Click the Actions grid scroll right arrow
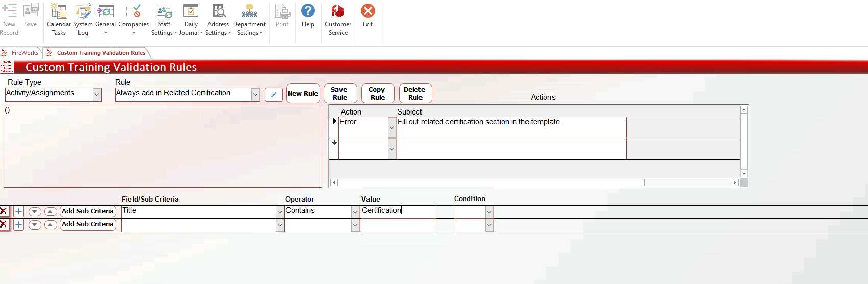The image size is (868, 284). click(734, 182)
